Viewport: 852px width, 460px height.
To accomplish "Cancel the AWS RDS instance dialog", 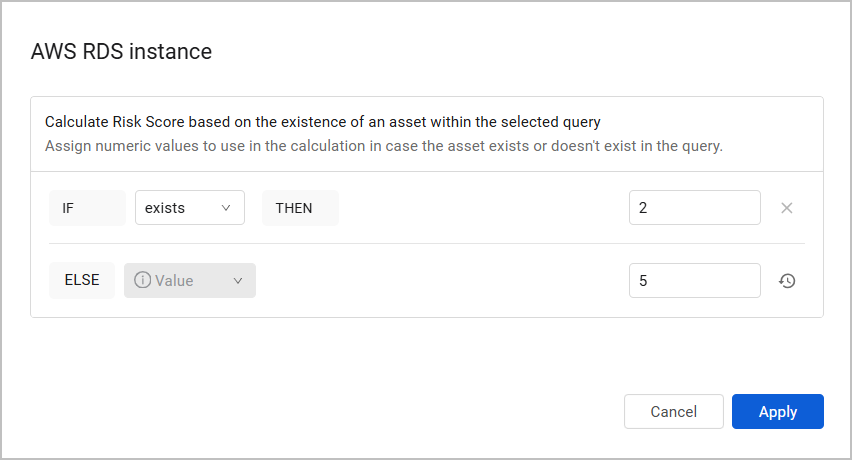I will pos(673,412).
